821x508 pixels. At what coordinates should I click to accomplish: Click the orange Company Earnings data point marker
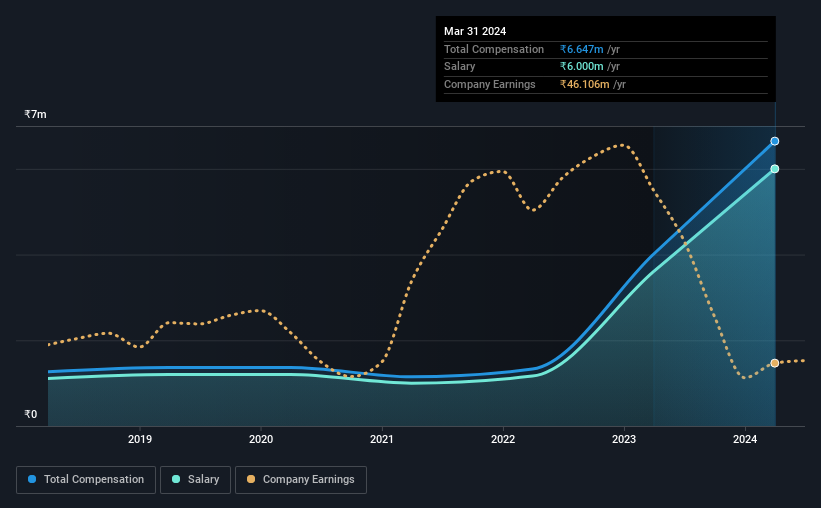click(774, 363)
